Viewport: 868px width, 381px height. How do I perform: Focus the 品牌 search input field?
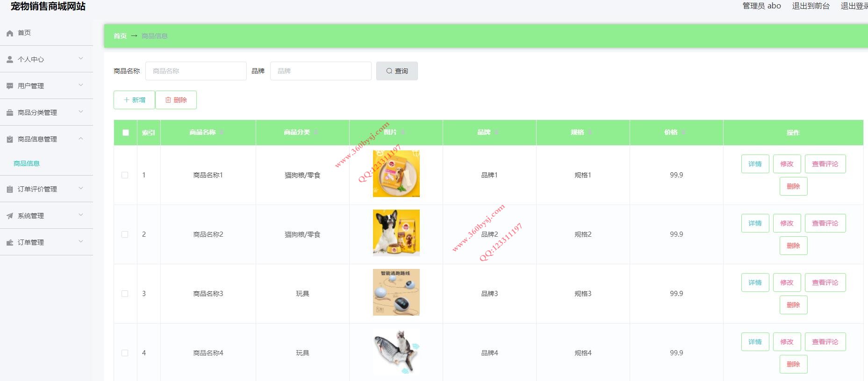(x=321, y=71)
